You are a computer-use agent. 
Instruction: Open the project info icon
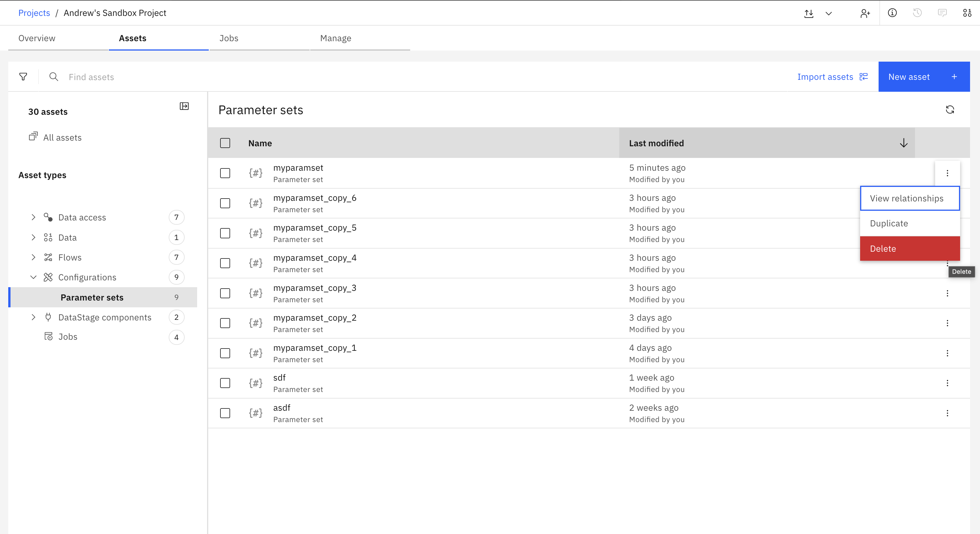[x=892, y=13]
